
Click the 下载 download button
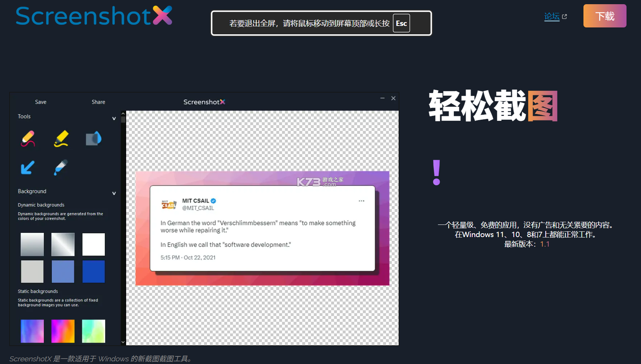click(x=605, y=16)
